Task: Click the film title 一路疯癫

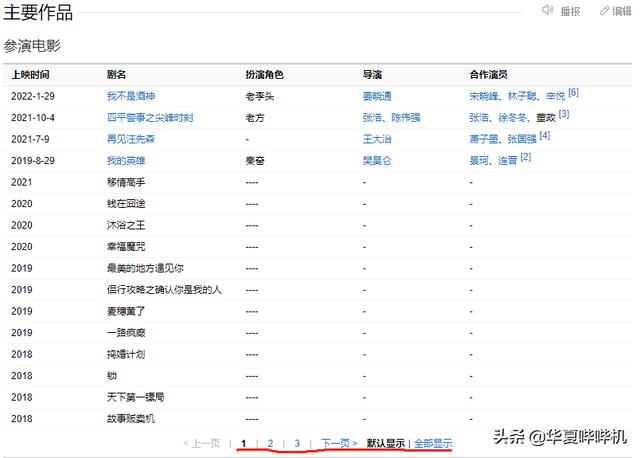Action: [126, 333]
